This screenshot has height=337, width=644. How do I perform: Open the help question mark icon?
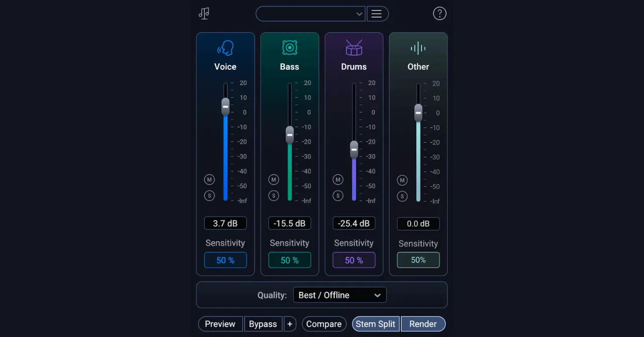pos(440,14)
